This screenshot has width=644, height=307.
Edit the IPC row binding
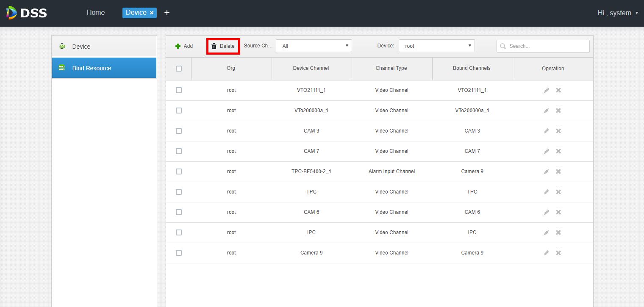[547, 232]
